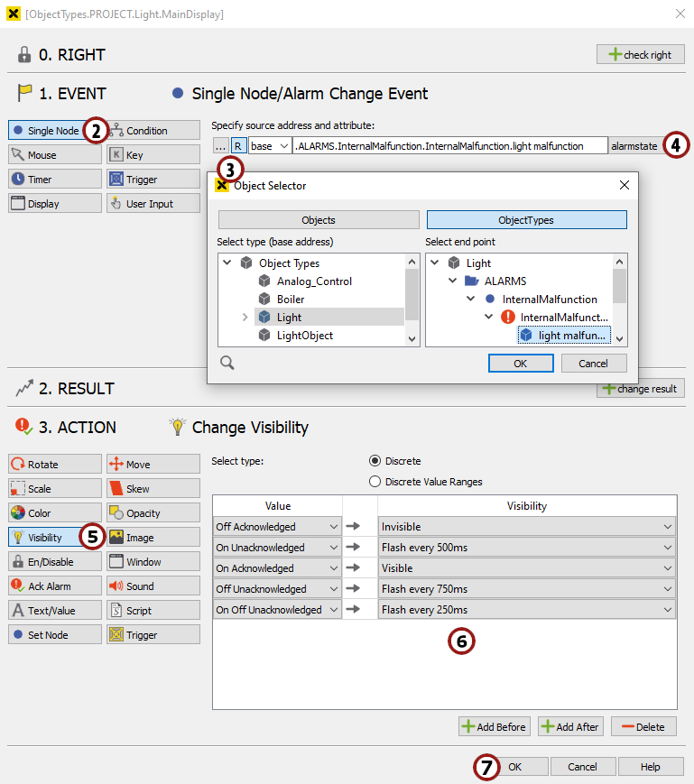This screenshot has width=694, height=784.
Task: Select Discrete Value Ranges radio option
Action: coord(375,482)
